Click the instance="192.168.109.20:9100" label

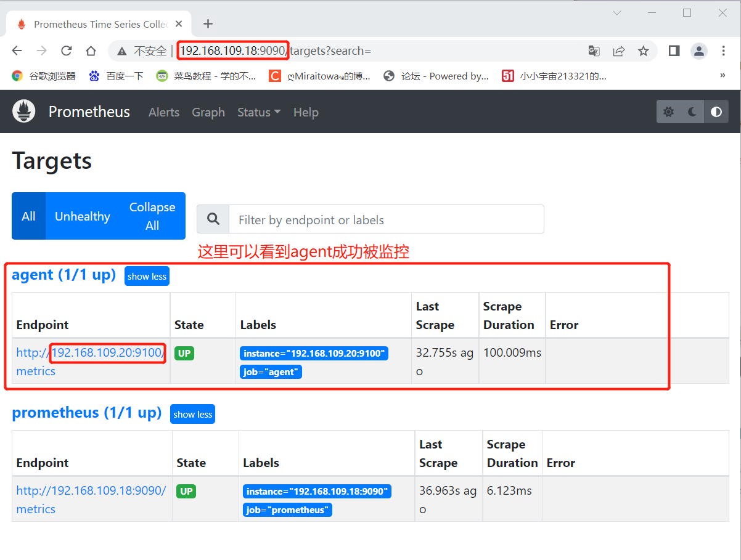pos(314,354)
